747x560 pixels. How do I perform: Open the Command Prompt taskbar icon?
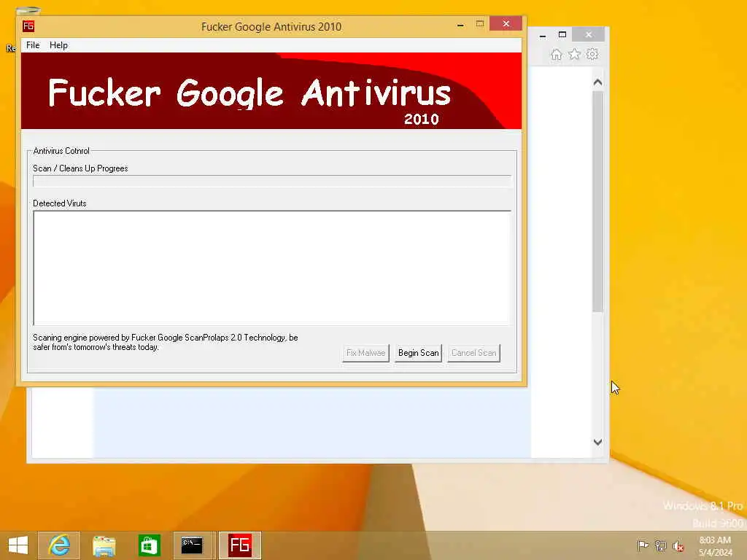tap(193, 545)
